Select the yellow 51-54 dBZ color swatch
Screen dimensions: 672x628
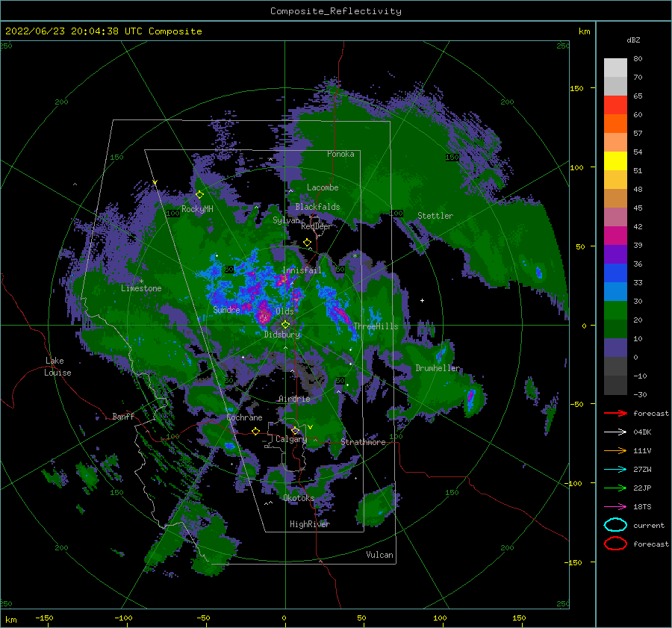[615, 161]
